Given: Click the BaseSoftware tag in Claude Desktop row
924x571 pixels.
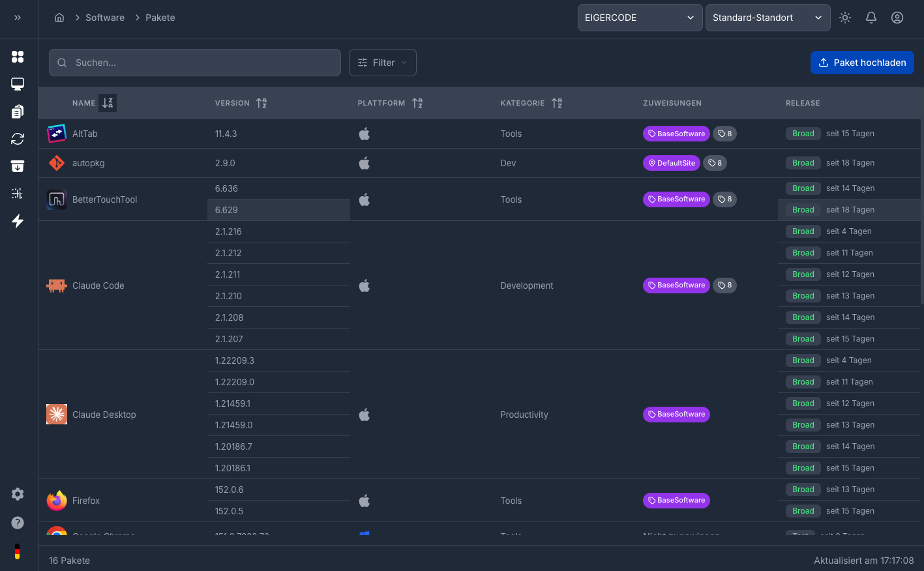Looking at the screenshot, I should coord(676,415).
